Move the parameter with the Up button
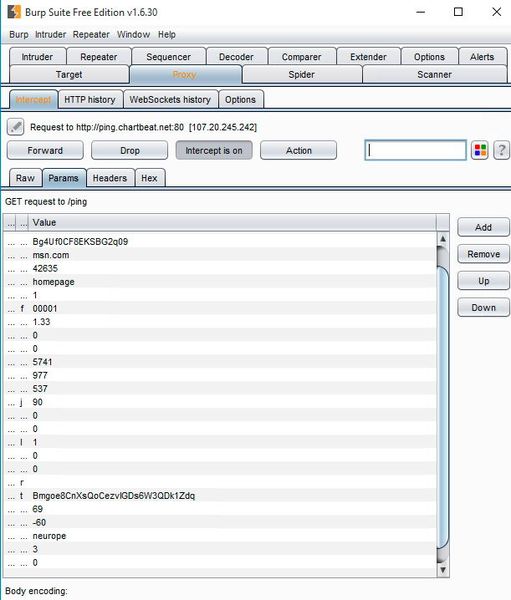 (483, 281)
